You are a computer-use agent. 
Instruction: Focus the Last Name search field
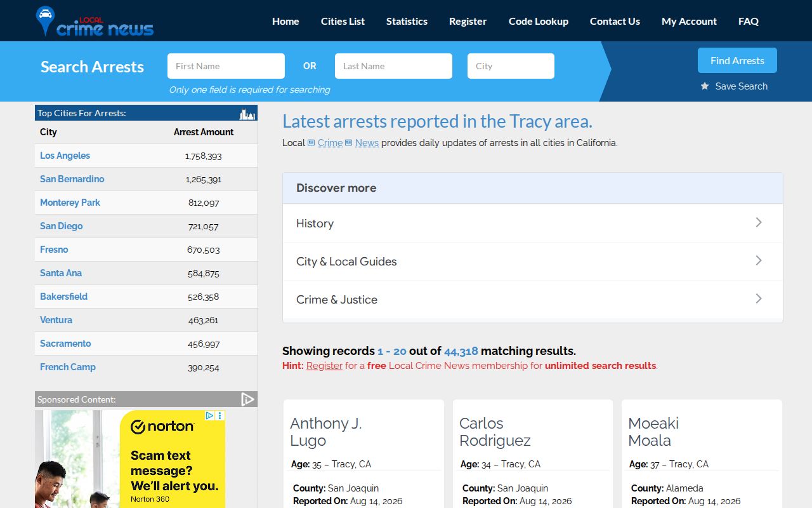[x=393, y=66]
